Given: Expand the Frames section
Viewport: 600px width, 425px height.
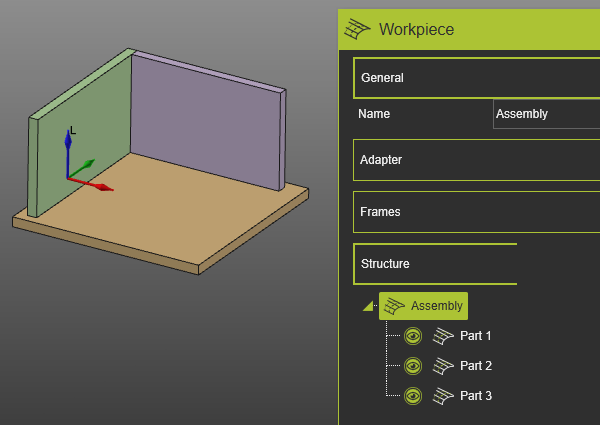Looking at the screenshot, I should point(476,212).
